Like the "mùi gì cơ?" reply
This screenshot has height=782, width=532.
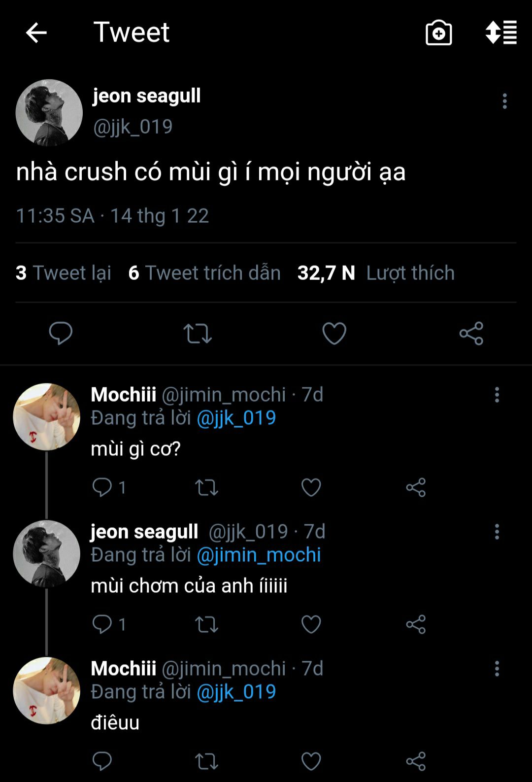pos(311,487)
